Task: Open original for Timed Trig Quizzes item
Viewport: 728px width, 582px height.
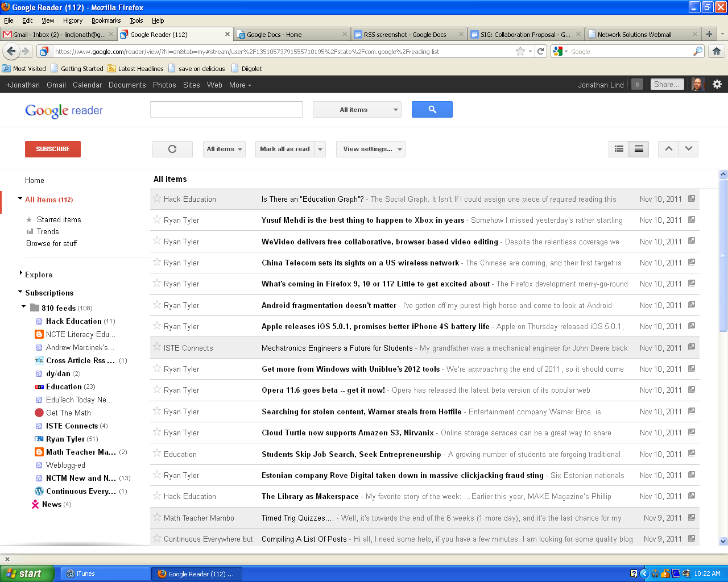Action: tap(692, 517)
